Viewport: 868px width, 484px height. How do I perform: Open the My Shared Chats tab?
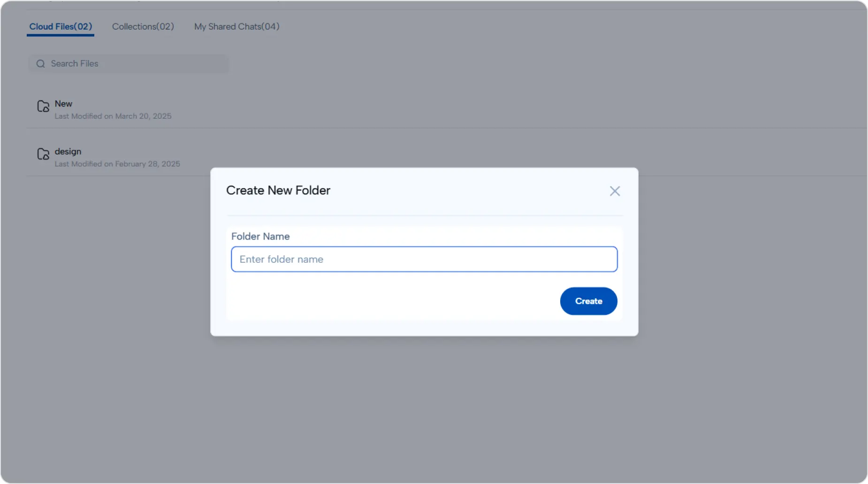click(x=236, y=27)
